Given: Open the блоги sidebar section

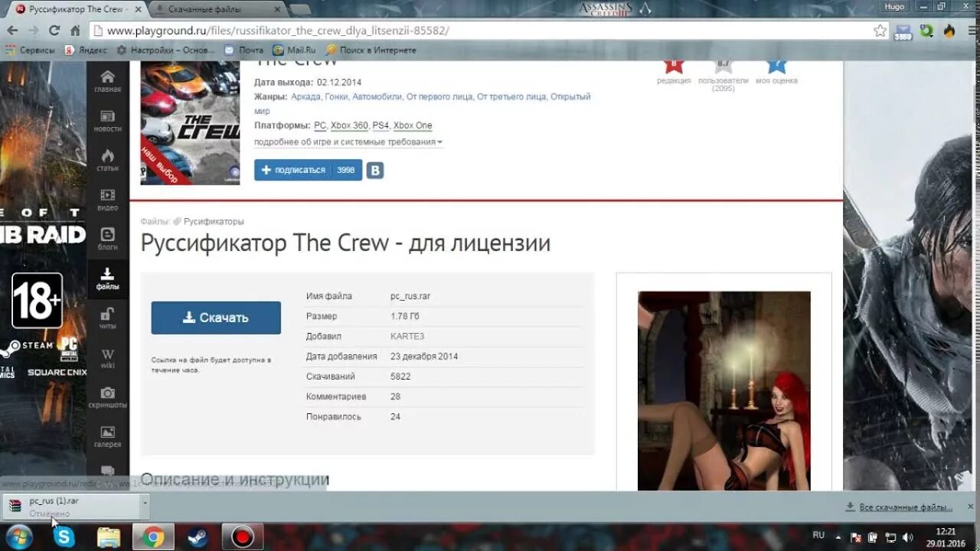Looking at the screenshot, I should (x=107, y=240).
